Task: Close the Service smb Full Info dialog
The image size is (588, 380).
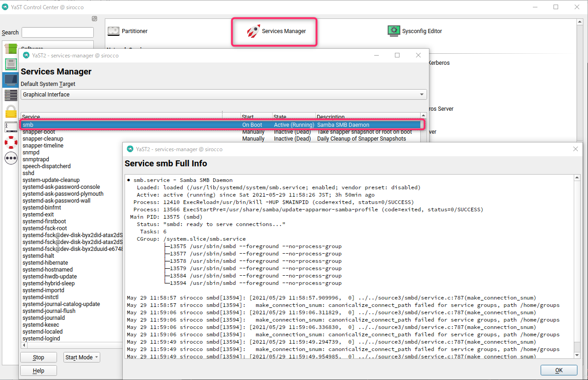Action: [575, 149]
